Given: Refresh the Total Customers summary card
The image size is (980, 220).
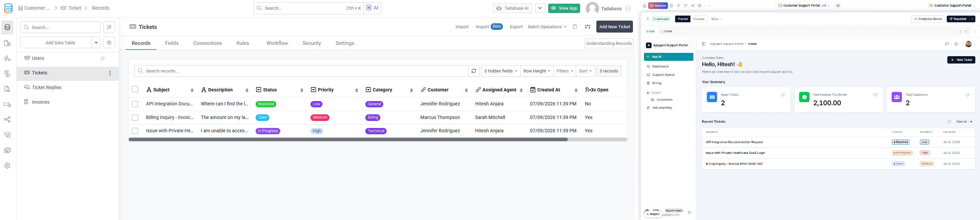Looking at the screenshot, I should pos(967,95).
